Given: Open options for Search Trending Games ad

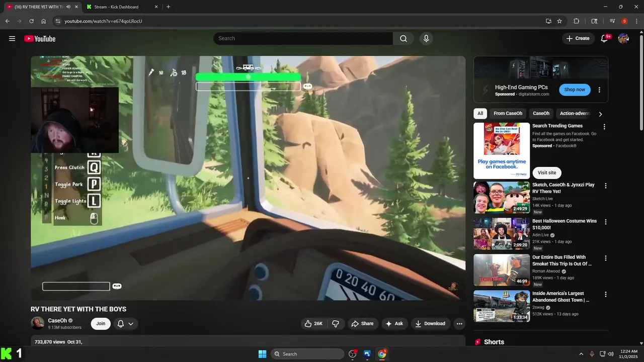Looking at the screenshot, I should pyautogui.click(x=604, y=127).
